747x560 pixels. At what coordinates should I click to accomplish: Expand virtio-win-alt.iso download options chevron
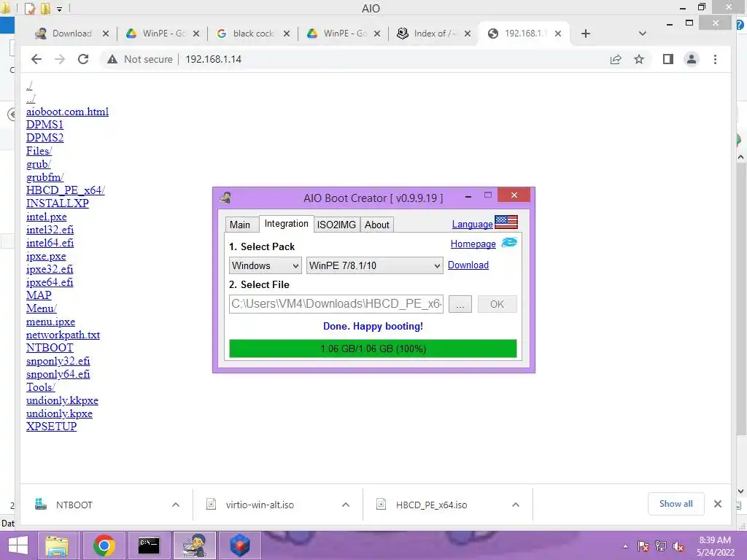click(345, 505)
